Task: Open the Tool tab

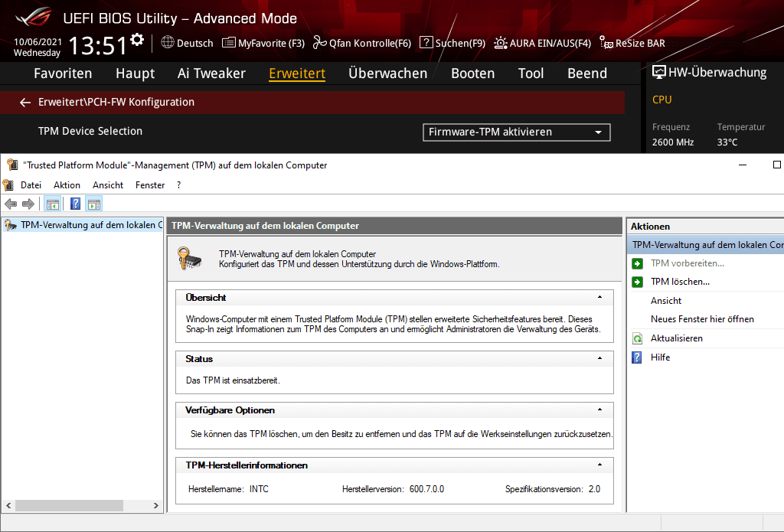Action: click(x=531, y=73)
